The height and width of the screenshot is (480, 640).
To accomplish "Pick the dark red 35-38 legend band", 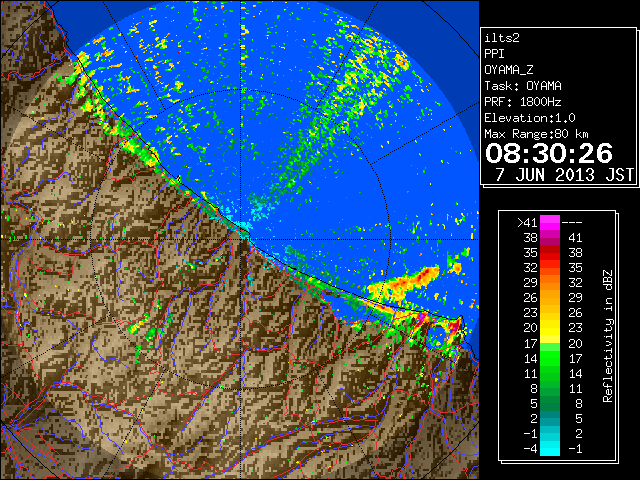I will point(550,253).
